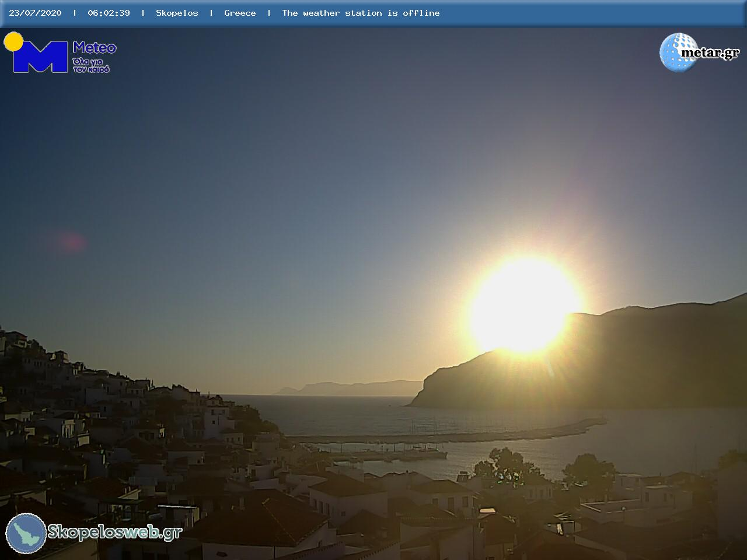Screen dimensions: 747x560
Task: Click the Skopelos location label
Action: pyautogui.click(x=177, y=13)
